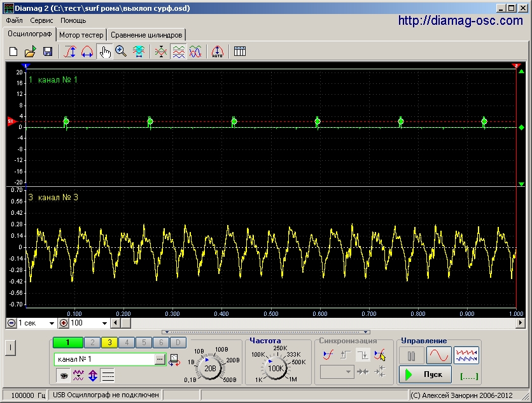Click the compress waveforms vertically icon

coord(161,51)
